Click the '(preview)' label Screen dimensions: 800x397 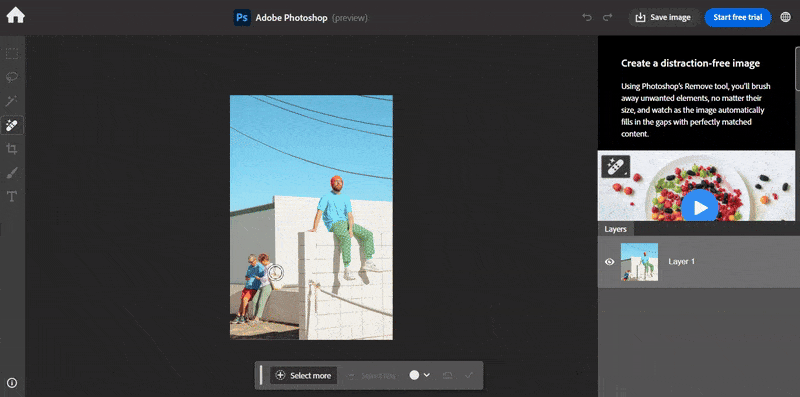click(x=350, y=18)
